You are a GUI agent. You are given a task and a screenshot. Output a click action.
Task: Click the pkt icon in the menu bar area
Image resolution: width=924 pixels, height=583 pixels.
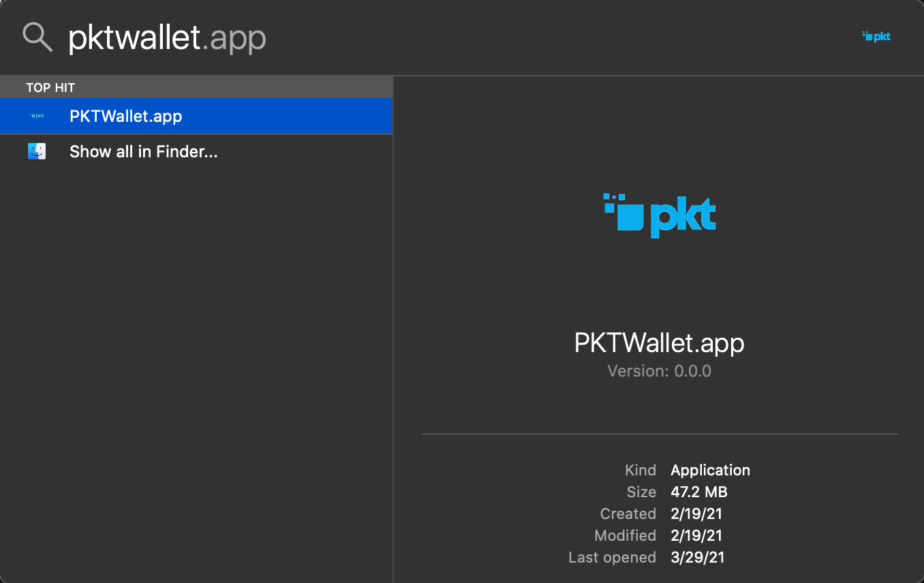pyautogui.click(x=876, y=36)
